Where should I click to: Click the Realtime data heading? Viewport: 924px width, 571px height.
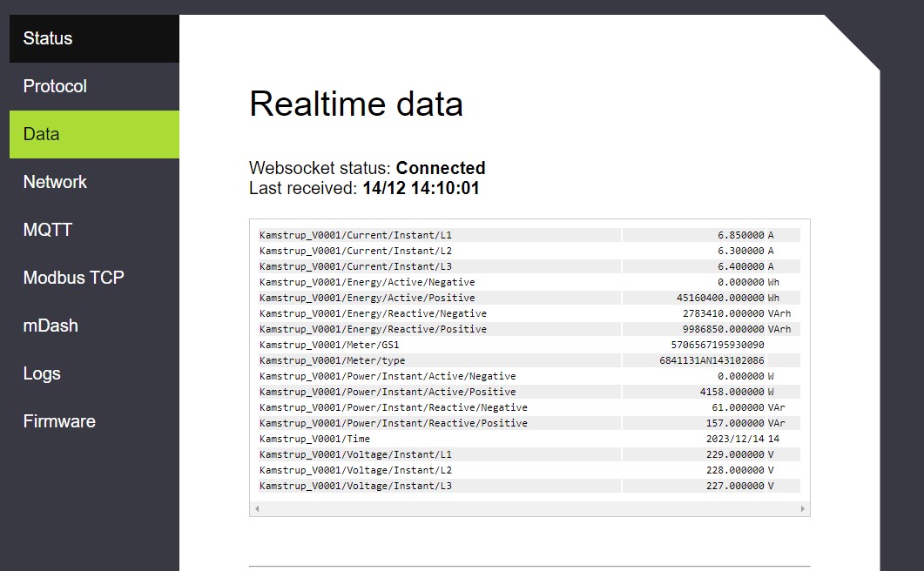356,104
